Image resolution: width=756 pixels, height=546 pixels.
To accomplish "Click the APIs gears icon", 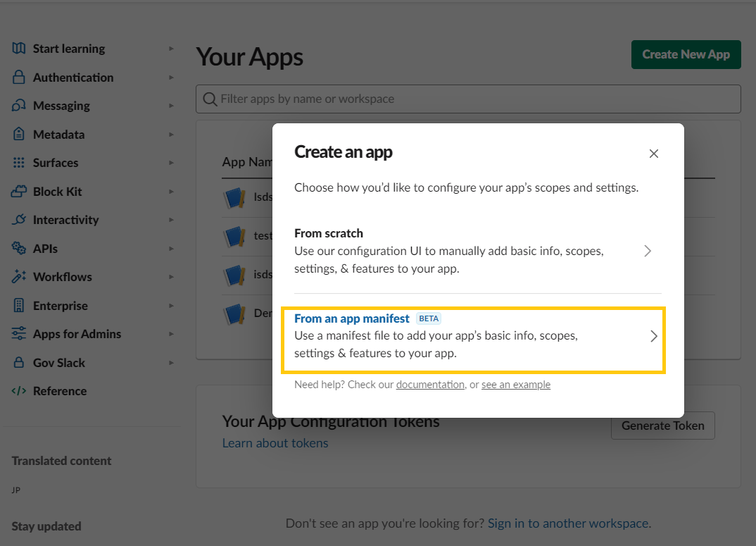I will click(x=19, y=249).
